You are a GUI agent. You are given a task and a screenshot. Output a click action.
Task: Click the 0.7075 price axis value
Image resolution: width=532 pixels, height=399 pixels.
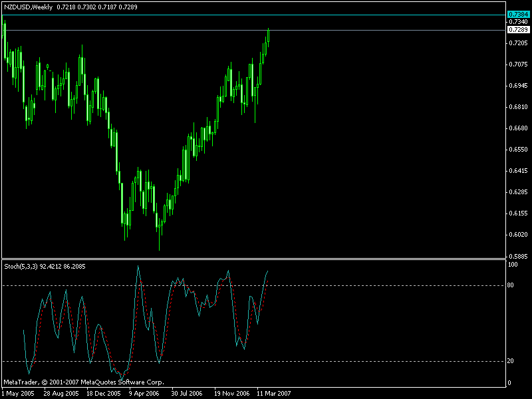tap(519, 65)
